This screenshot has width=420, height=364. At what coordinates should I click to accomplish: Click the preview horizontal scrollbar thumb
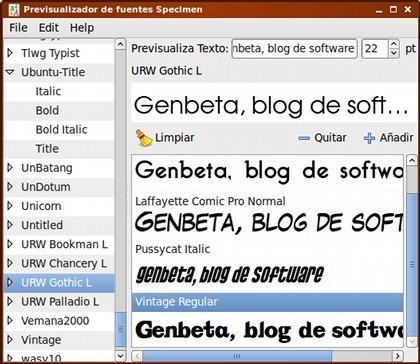click(237, 356)
